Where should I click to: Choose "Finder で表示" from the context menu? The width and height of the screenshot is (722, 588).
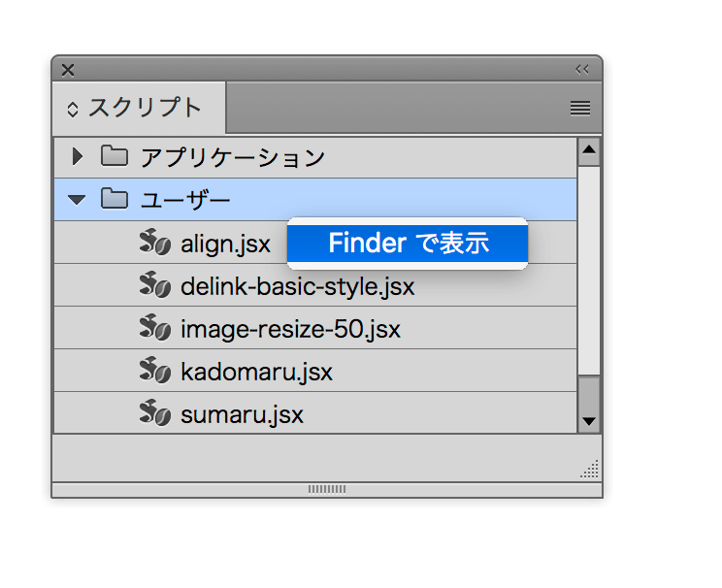click(408, 244)
